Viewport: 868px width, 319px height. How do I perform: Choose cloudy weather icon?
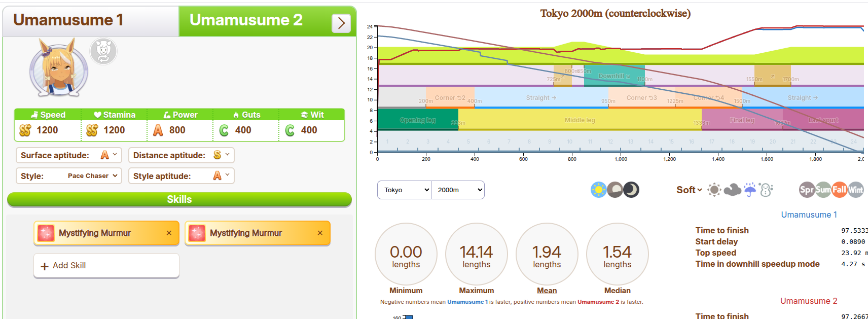pyautogui.click(x=732, y=190)
